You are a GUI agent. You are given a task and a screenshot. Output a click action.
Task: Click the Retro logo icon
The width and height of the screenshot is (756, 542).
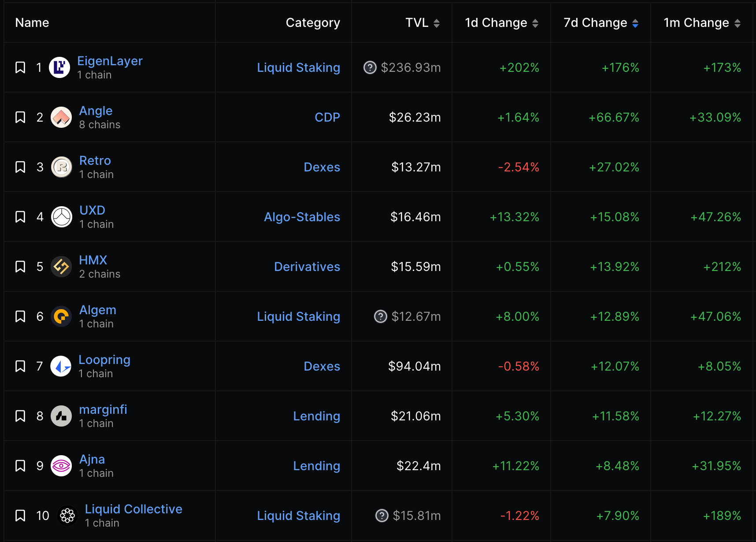62,167
